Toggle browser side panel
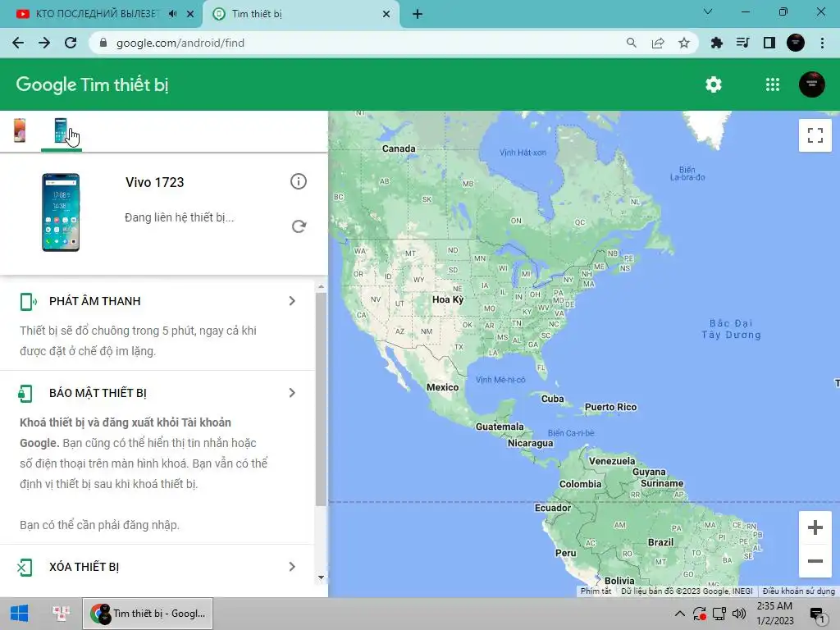Screen dimensions: 840x630 (x=769, y=43)
